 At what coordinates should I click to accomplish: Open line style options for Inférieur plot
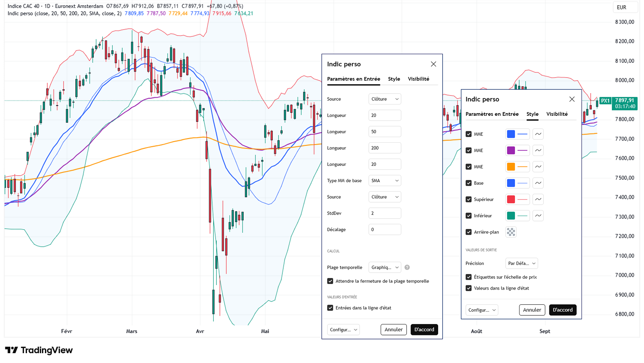point(538,216)
